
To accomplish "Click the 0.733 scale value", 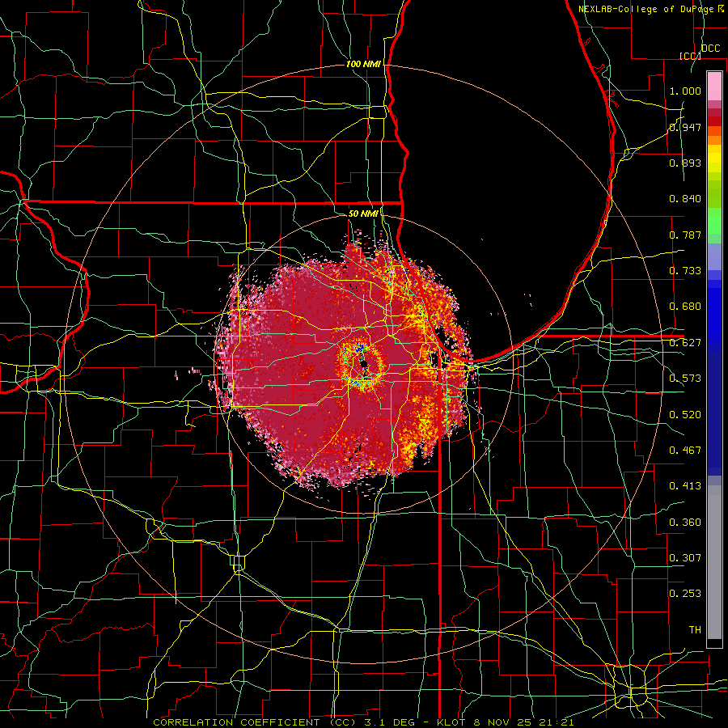I will tap(685, 271).
